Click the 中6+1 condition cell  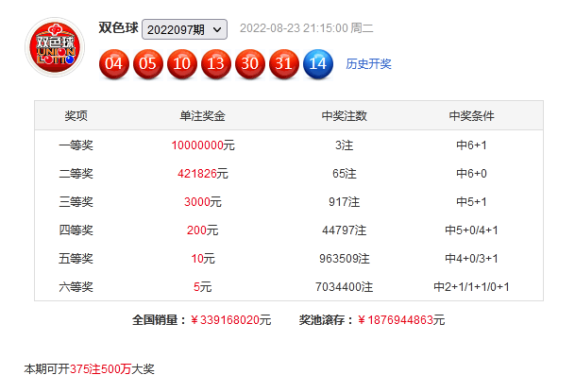pos(471,145)
